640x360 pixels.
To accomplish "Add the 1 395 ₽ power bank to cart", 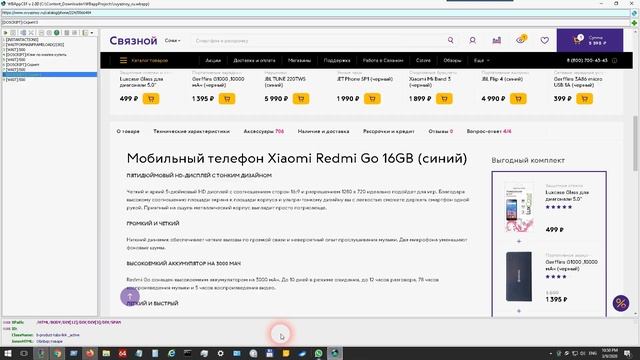I will 227,99.
